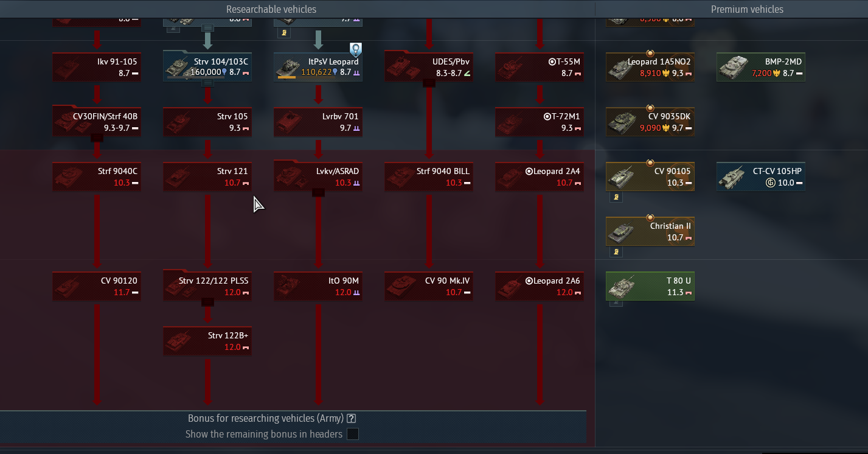Click the Researchable vehicles header

[x=271, y=9]
